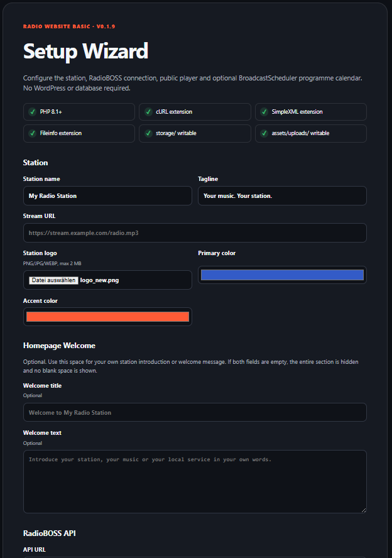Click the cURL extension checkmark icon

[148, 112]
